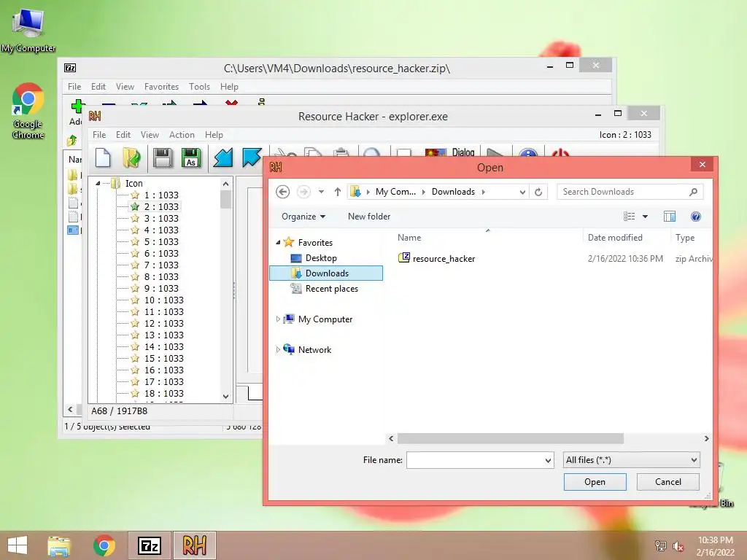Open My Computer desktop icon
The width and height of the screenshot is (747, 560).
pyautogui.click(x=28, y=31)
